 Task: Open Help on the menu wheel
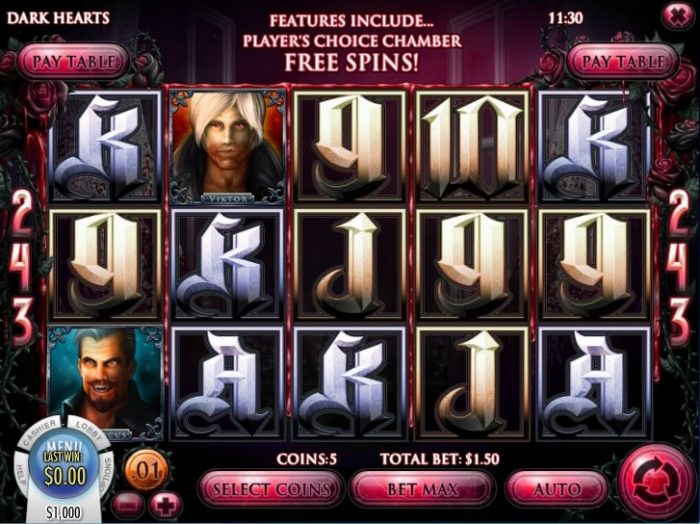[x=20, y=473]
